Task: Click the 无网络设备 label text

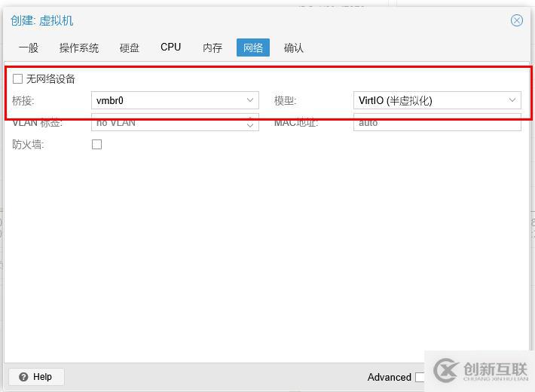Action: (50, 79)
